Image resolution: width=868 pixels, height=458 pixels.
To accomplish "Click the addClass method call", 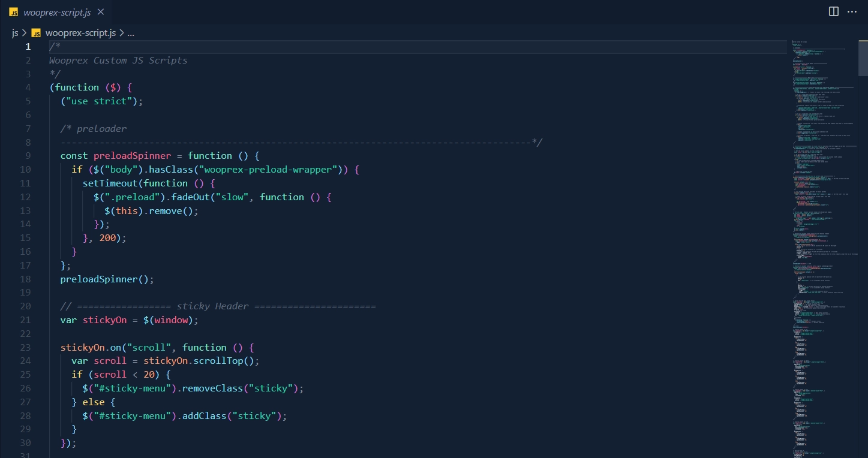I will pyautogui.click(x=200, y=416).
